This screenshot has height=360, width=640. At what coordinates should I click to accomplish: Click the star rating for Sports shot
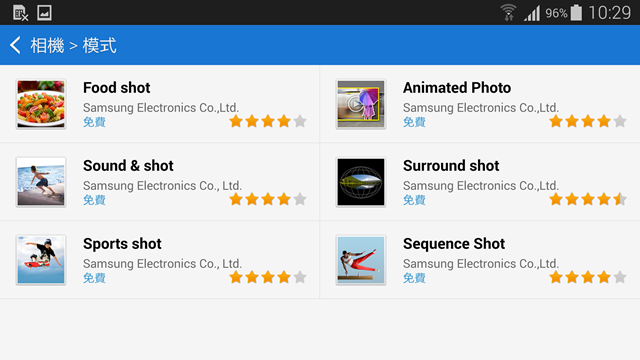[x=268, y=277]
